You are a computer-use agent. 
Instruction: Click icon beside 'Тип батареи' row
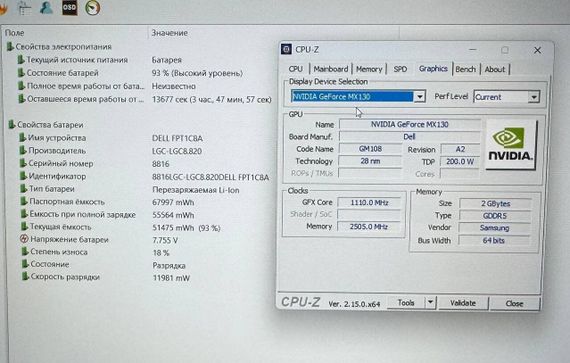point(23,189)
